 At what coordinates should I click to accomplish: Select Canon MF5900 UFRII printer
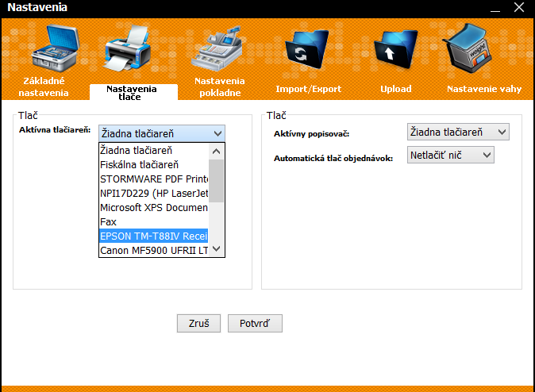[153, 251]
